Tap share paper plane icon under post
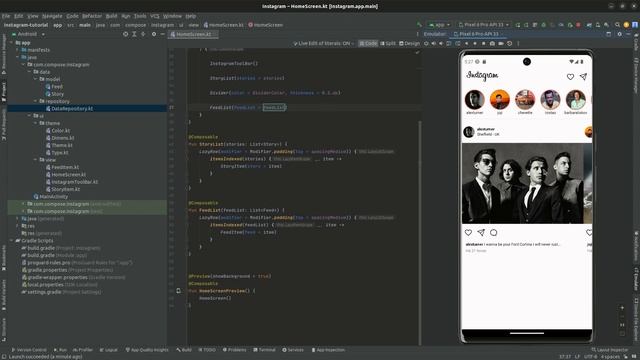 (x=481, y=232)
